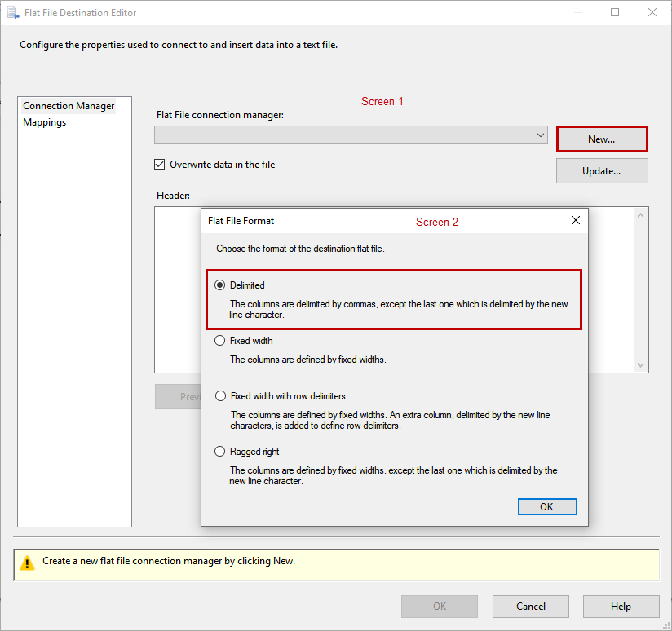Click New to create a connection manager
The width and height of the screenshot is (672, 631).
(601, 139)
